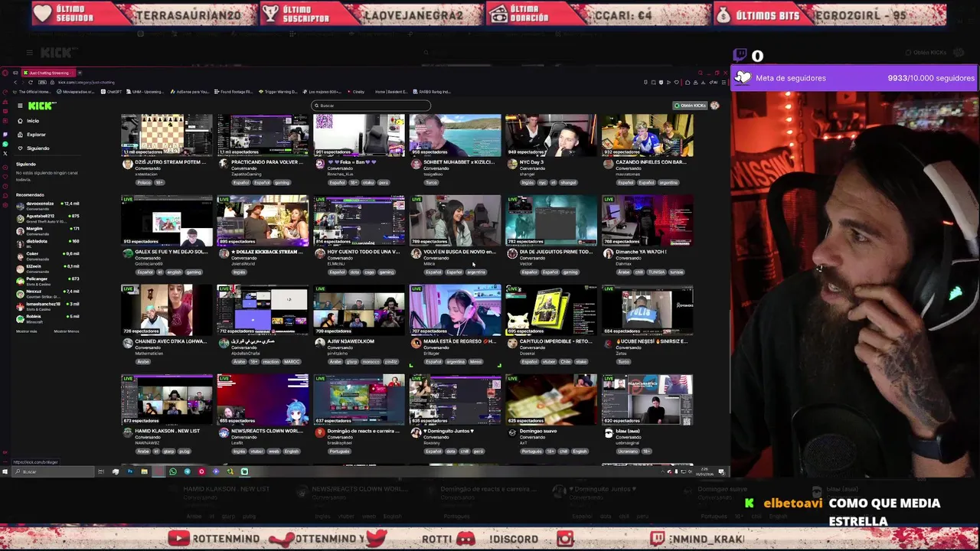Image resolution: width=980 pixels, height=551 pixels.
Task: Open NEWS/REACTS CLOWN WORLD stream thumbnail
Action: (x=263, y=399)
